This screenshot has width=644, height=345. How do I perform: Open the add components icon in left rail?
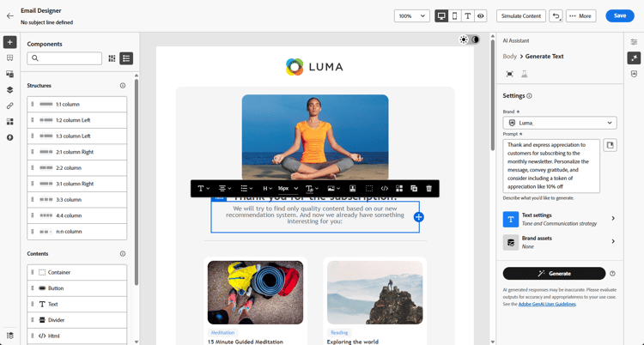coord(9,42)
